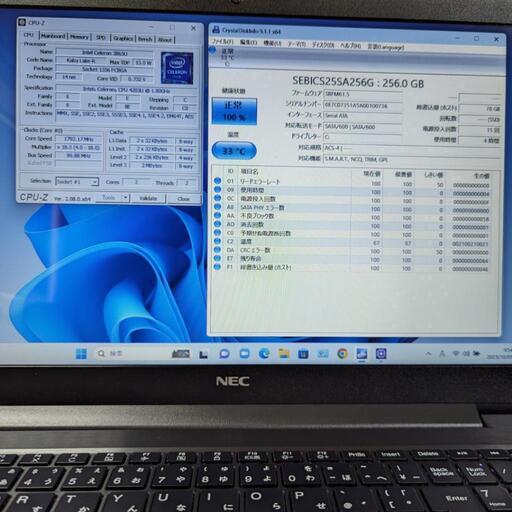Click the 対応機能 S.M.A.R.T. features field
The height and width of the screenshot is (512, 512).
pyautogui.click(x=412, y=160)
